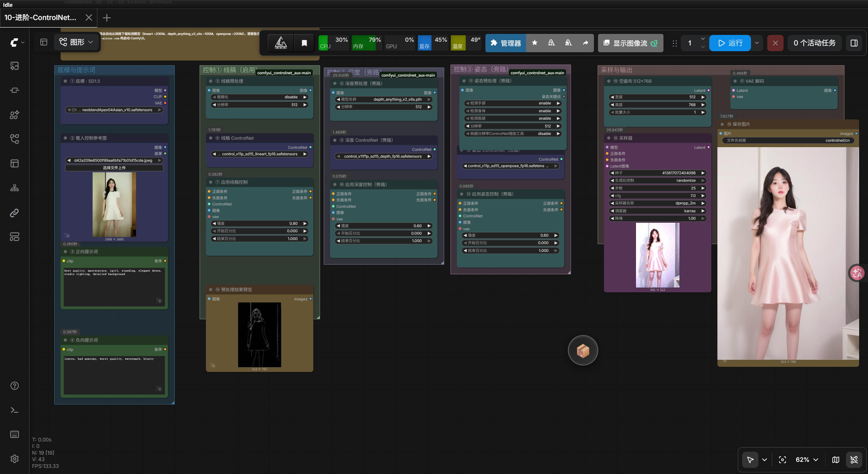Click the red cancel X button
This screenshot has width=868, height=474.
(775, 43)
